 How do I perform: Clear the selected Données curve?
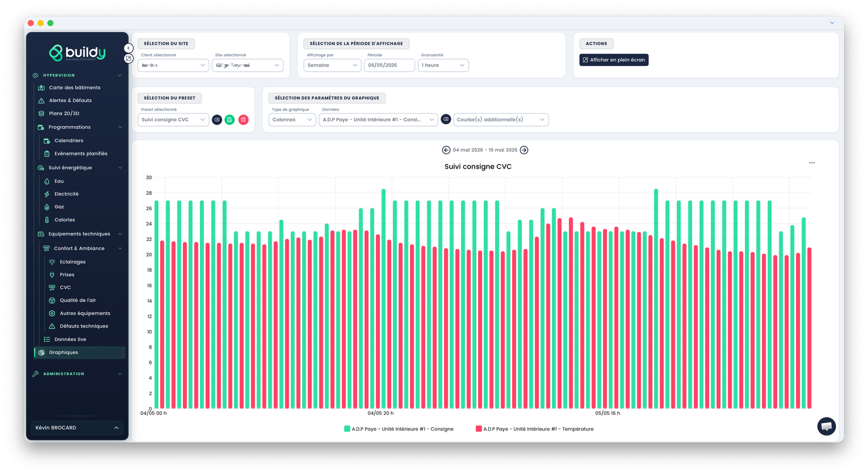click(445, 119)
